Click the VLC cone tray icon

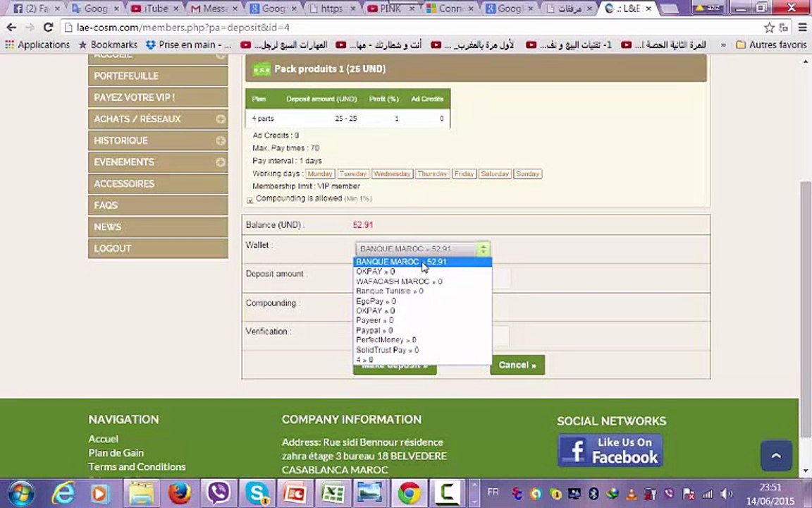pyautogui.click(x=632, y=494)
